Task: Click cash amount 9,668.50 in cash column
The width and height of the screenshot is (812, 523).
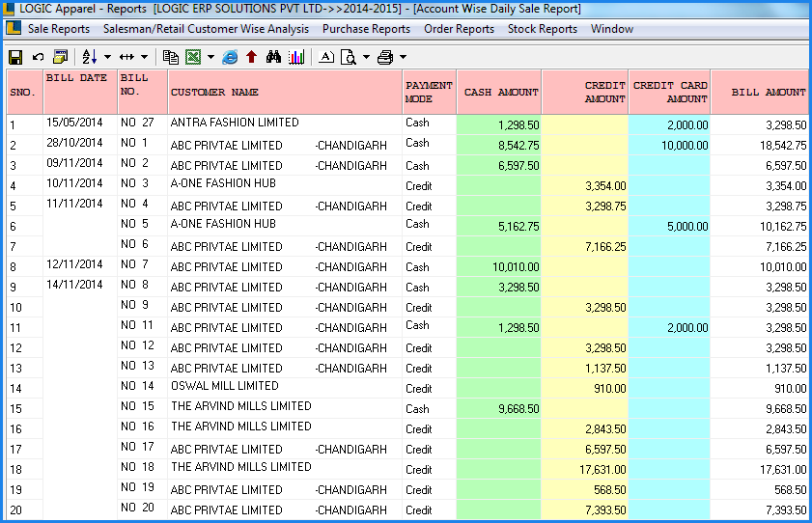Action: [x=518, y=409]
